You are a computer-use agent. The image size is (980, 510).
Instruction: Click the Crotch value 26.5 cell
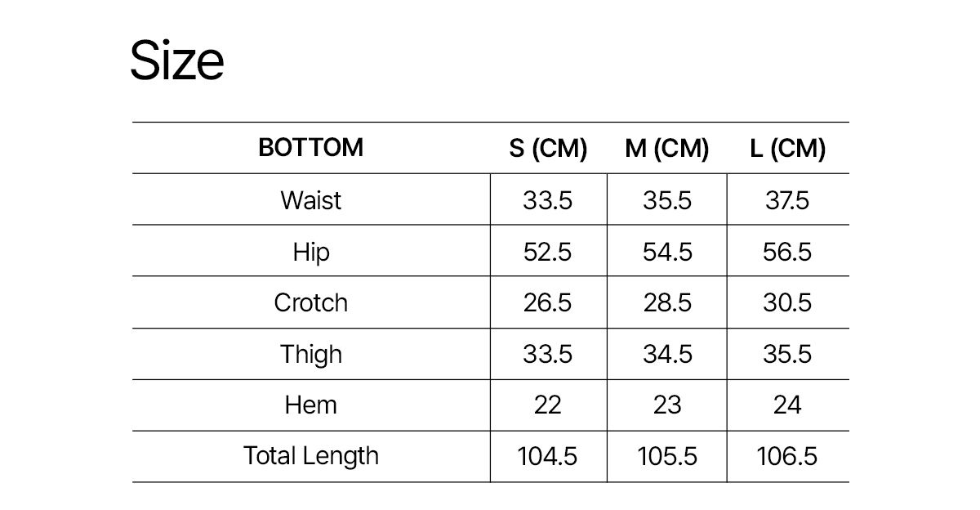pos(547,303)
